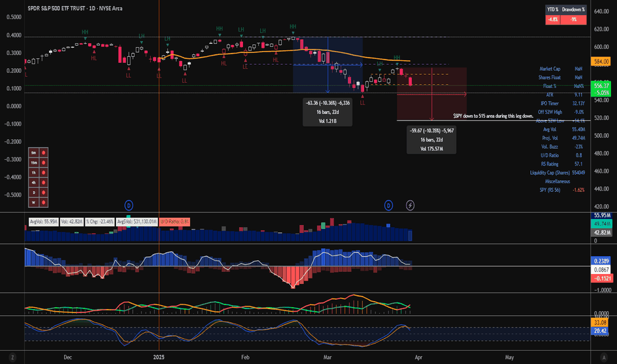Click the SPY (RS 56) stats row
Viewport: 617px width, 364px height.
tap(562, 190)
